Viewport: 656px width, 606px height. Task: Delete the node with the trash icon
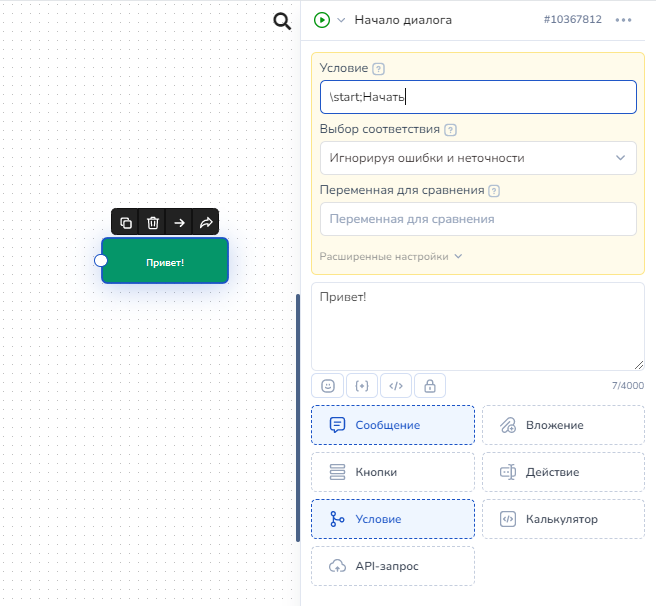coord(152,222)
